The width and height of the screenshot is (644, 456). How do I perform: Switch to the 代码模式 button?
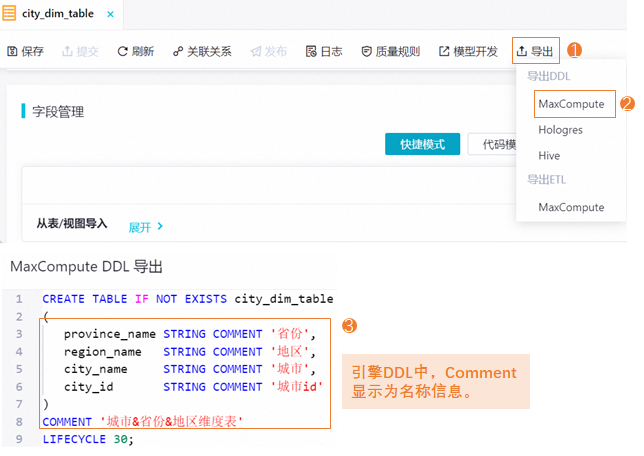[x=492, y=144]
